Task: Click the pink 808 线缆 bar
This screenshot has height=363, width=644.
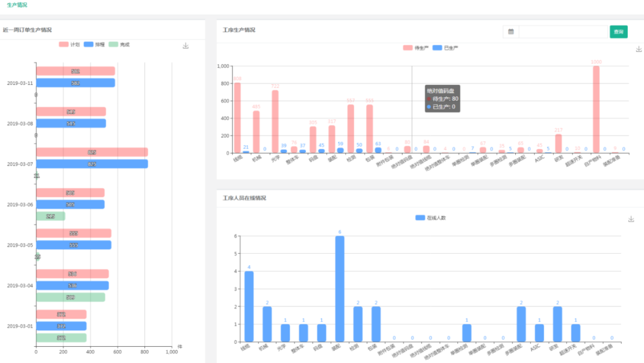Action: [x=237, y=118]
